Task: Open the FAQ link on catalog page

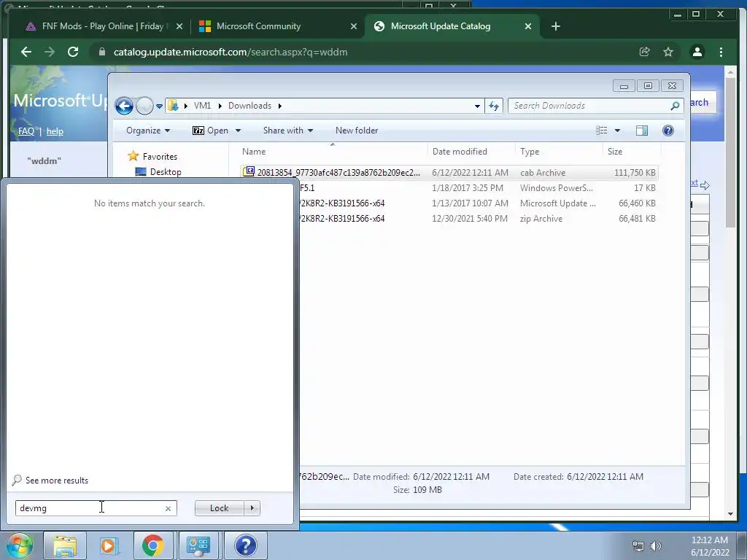Action: pos(26,131)
